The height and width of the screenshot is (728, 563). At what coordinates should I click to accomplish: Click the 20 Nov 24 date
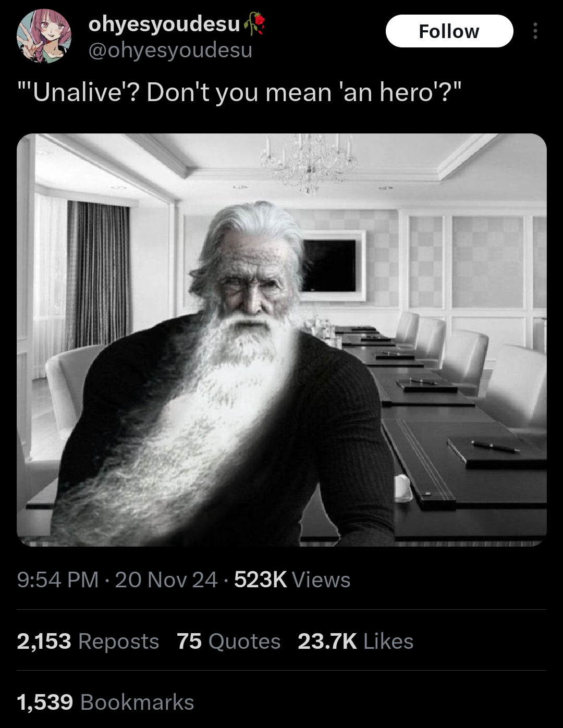click(166, 580)
